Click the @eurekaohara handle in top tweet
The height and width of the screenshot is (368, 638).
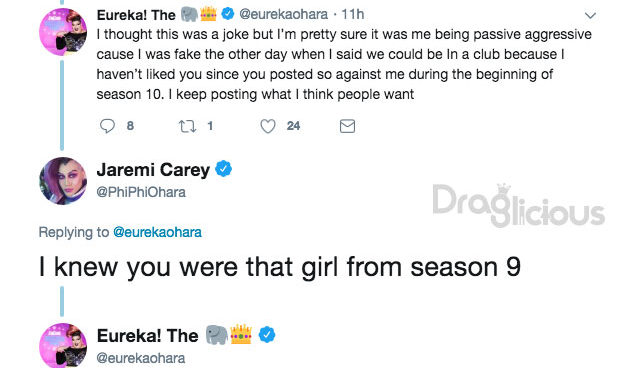tap(284, 14)
